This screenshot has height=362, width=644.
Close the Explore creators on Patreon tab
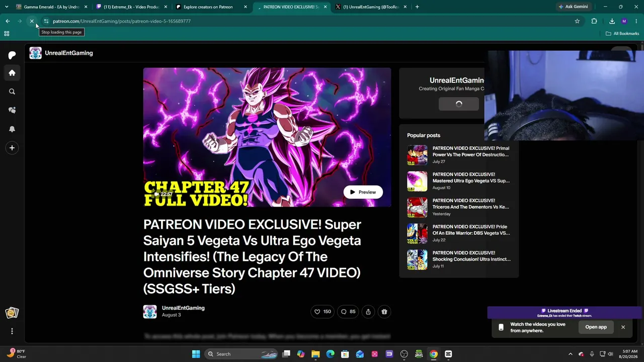(246, 7)
